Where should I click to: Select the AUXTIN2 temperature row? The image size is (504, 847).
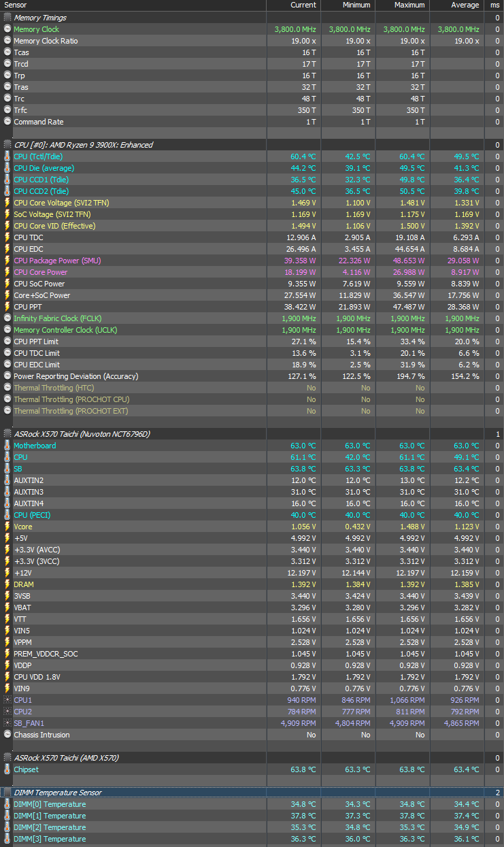(x=252, y=480)
